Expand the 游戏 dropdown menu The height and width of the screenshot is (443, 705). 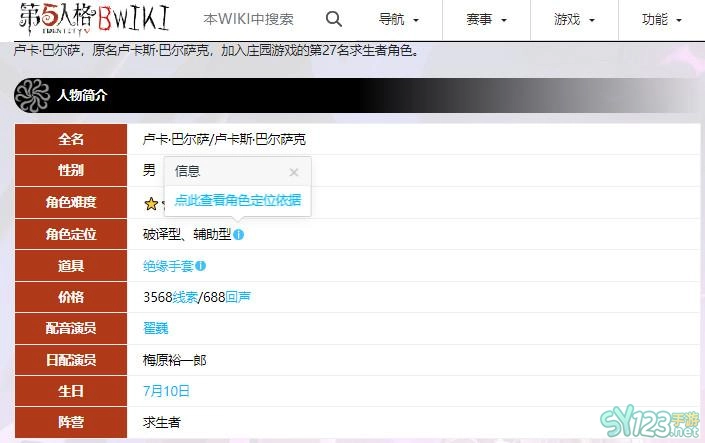pos(574,19)
